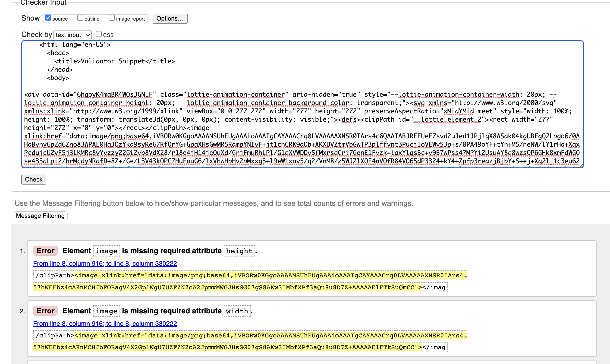This screenshot has width=610, height=364.
Task: Follow the line 8 link in error 1
Action: click(x=105, y=263)
